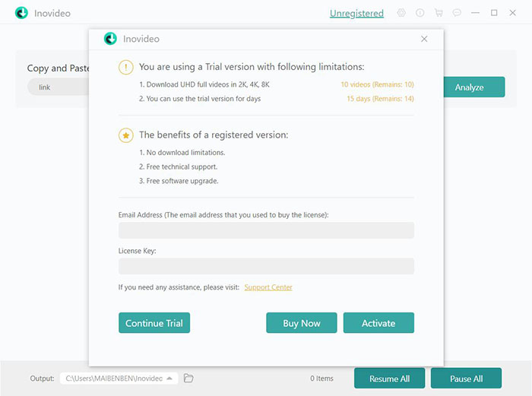The width and height of the screenshot is (532, 396).
Task: Click "1. No download limitations." text
Action: (x=182, y=153)
